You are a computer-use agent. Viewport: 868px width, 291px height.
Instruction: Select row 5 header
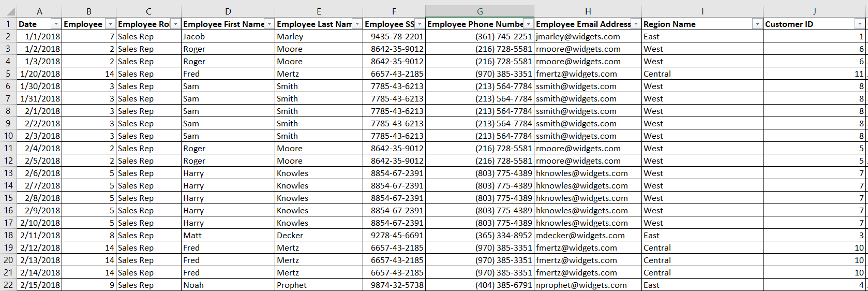point(8,74)
